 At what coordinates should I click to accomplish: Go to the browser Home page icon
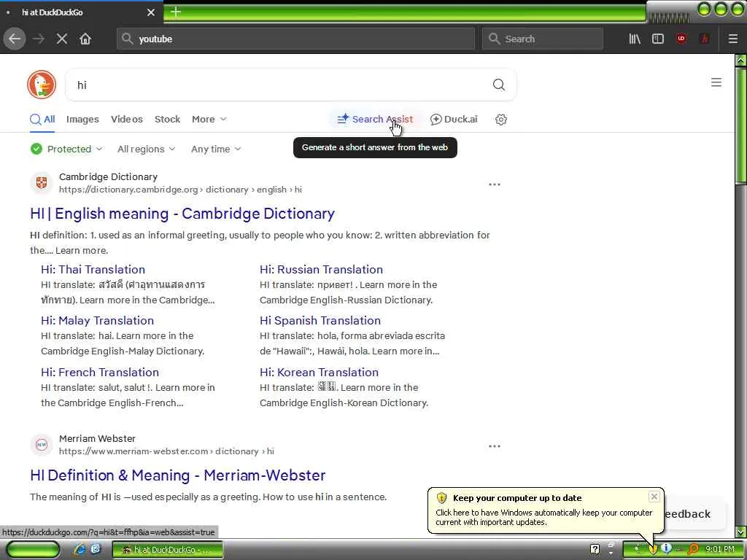tap(85, 39)
